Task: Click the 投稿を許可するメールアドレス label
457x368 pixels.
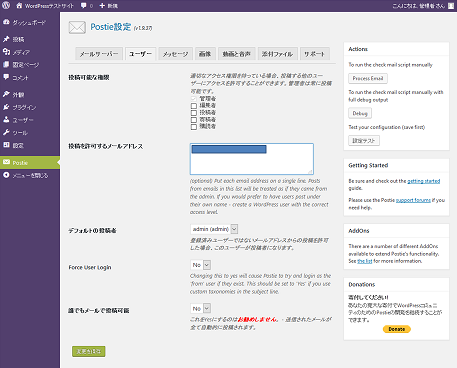Action: tap(106, 146)
